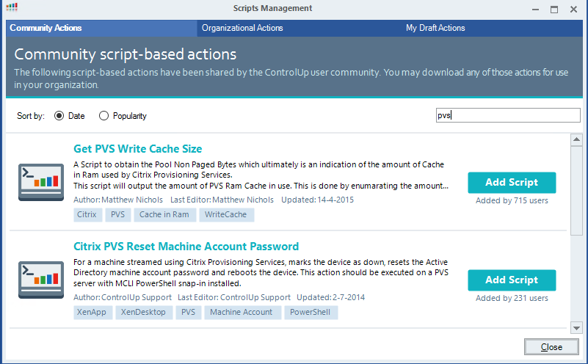This screenshot has height=364, width=588.
Task: Open the My Draft Actions tab
Action: tap(435, 28)
